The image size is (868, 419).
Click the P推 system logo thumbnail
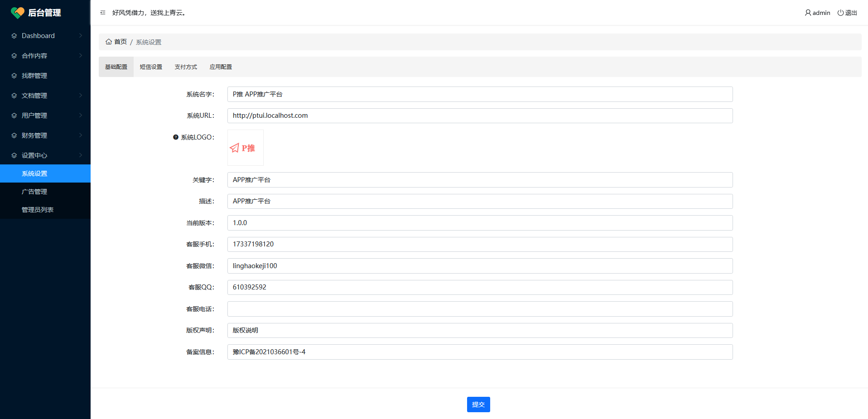[x=245, y=148]
